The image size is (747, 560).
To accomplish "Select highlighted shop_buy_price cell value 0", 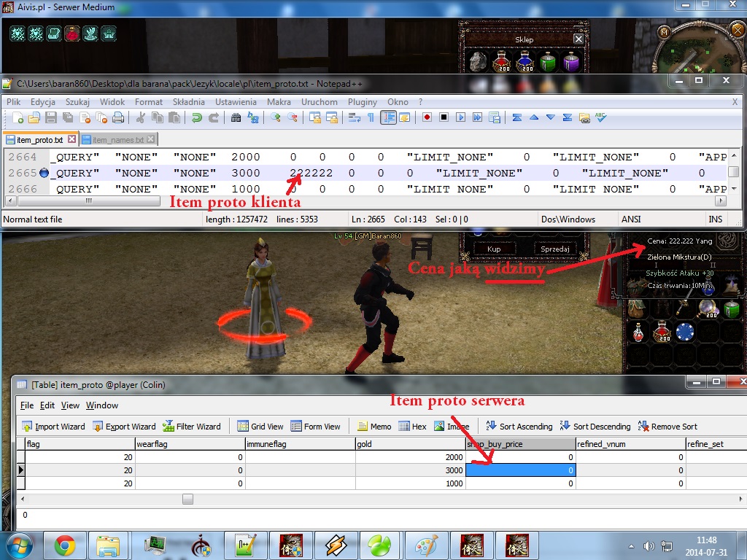I will point(521,470).
